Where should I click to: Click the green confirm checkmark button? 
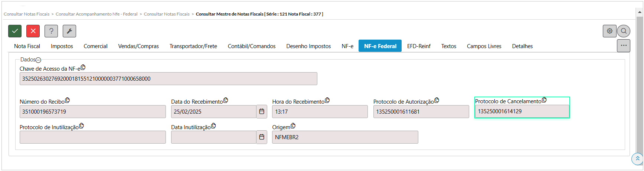click(x=15, y=31)
